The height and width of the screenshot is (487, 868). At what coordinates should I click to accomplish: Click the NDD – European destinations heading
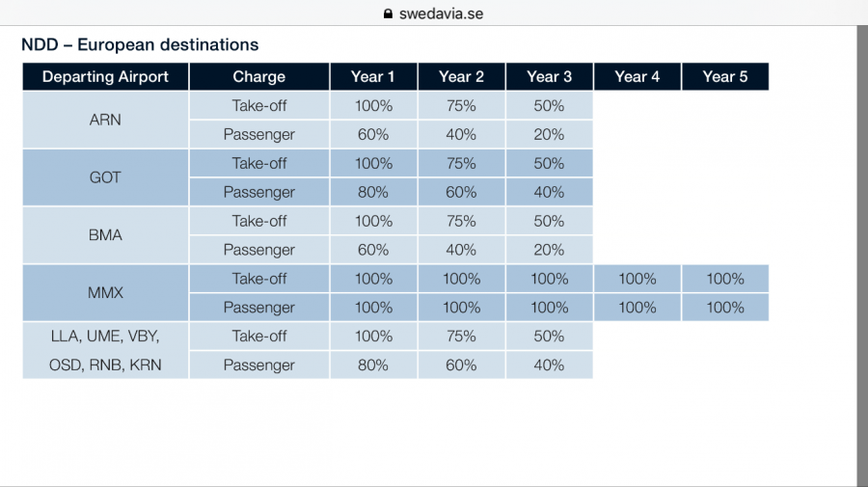click(x=140, y=44)
